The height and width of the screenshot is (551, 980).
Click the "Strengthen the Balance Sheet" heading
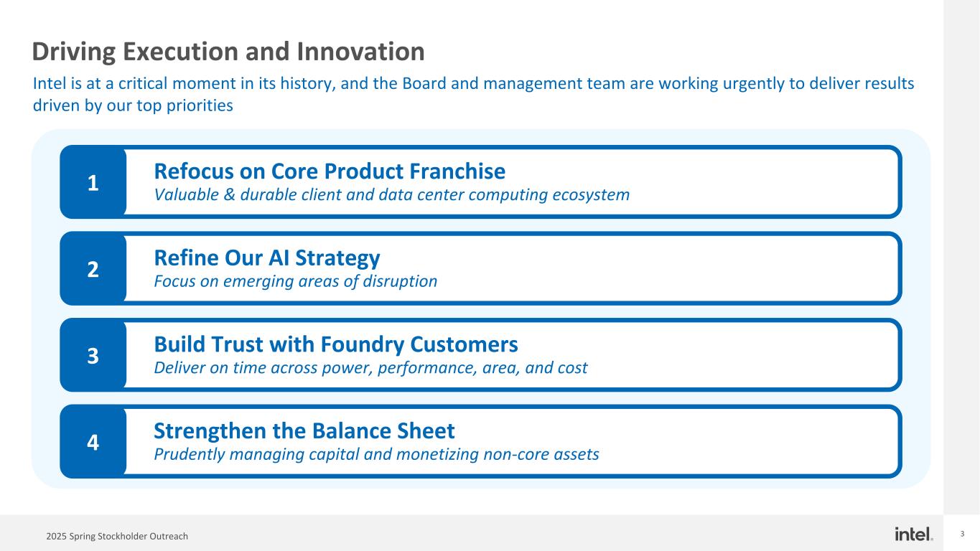304,430
